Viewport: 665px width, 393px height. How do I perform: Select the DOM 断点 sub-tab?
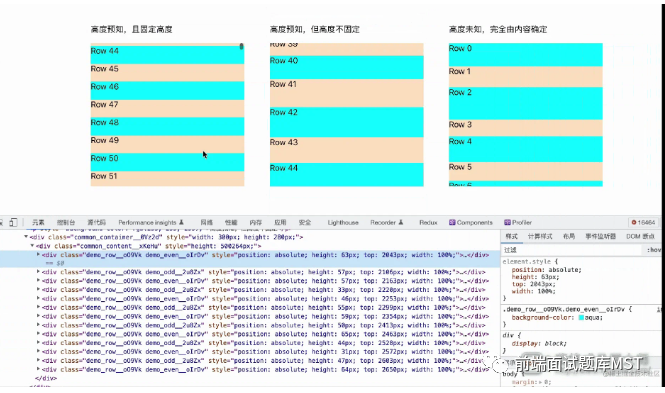click(640, 236)
